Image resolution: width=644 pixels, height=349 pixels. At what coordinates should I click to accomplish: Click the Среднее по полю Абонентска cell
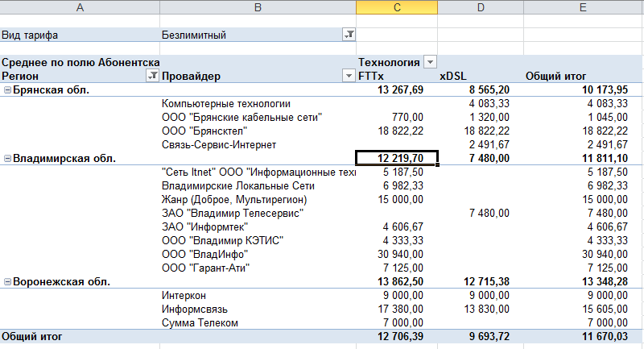tap(80, 63)
